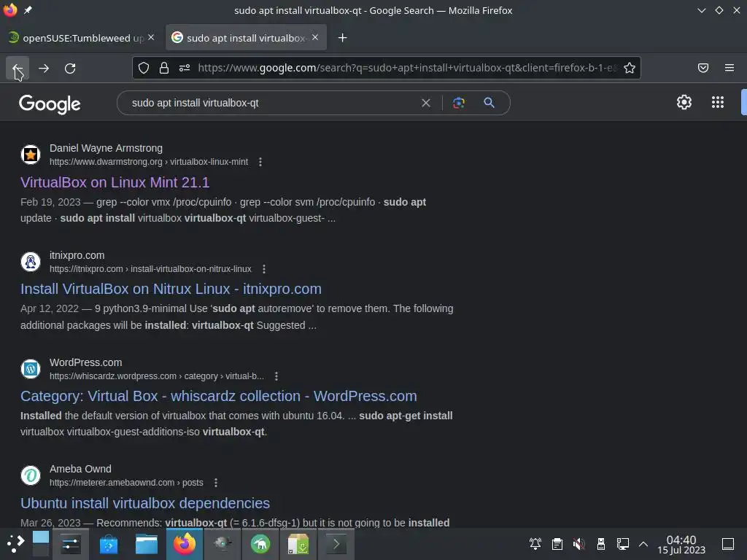This screenshot has width=747, height=560.
Task: Open Ubuntu install virtualbox dependencies result
Action: coord(145,503)
